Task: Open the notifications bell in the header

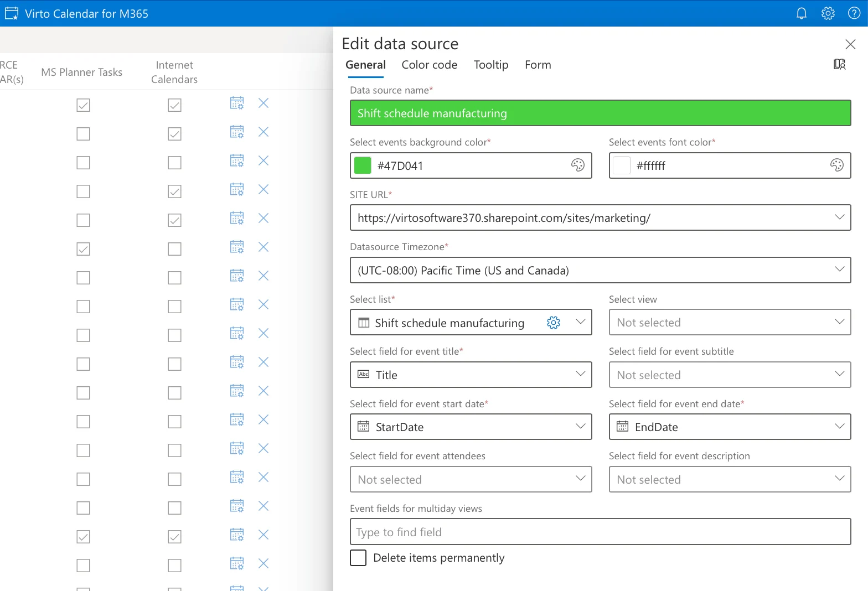Action: tap(801, 13)
